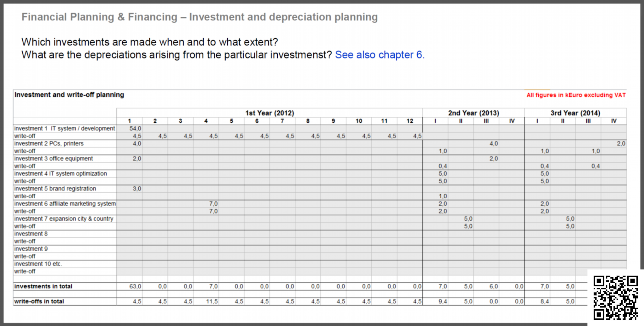644x326 pixels.
Task: Select row 'investment 1 IT system / development'
Action: tap(320, 129)
